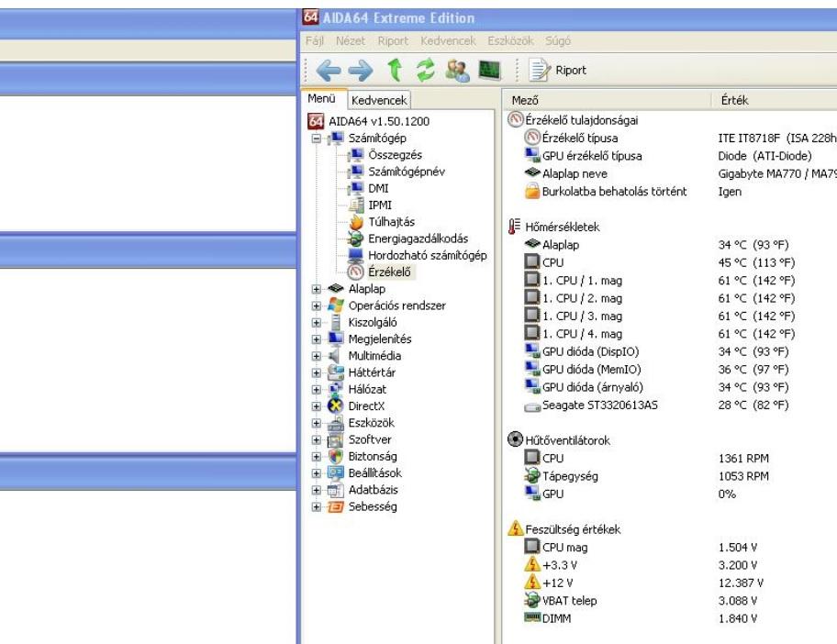Viewport: 837px width, 644px height.
Task: Click the Túlhajtás flame icon
Action: tap(356, 222)
